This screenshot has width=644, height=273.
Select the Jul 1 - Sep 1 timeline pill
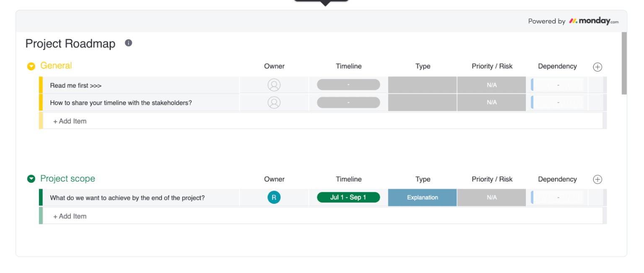(x=348, y=198)
